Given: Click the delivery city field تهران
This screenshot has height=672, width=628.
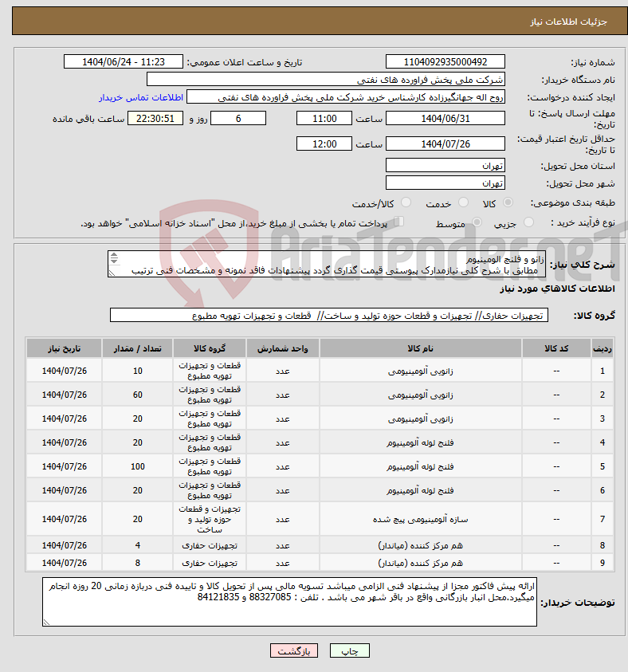Looking at the screenshot, I should click(445, 183).
